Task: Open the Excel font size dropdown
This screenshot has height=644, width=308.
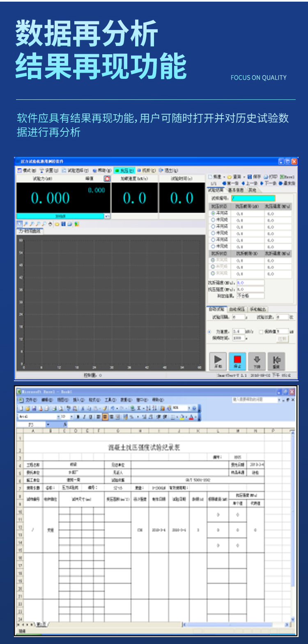Action: tap(71, 417)
